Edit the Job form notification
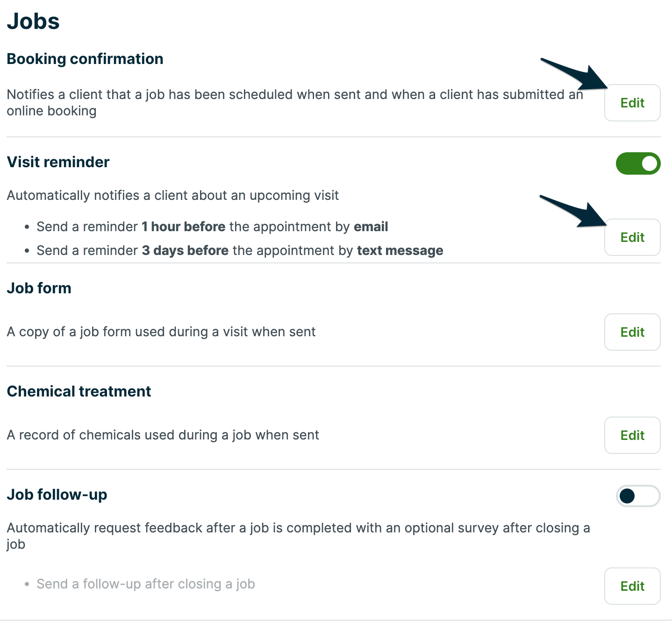Image resolution: width=672 pixels, height=623 pixels. (x=632, y=332)
